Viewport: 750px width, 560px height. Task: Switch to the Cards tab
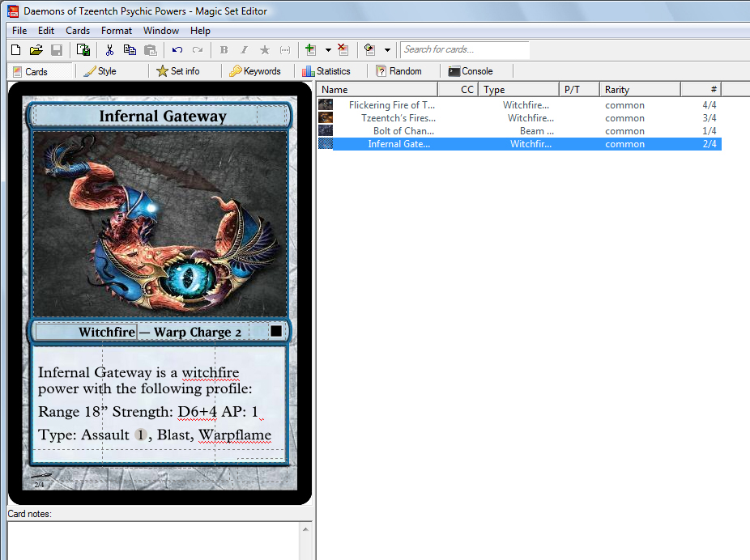point(39,72)
